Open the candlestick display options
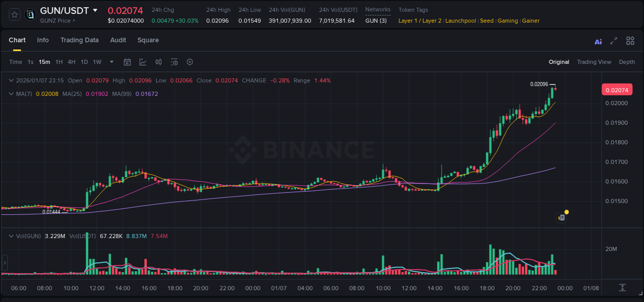This screenshot has width=644, height=302. click(x=158, y=62)
